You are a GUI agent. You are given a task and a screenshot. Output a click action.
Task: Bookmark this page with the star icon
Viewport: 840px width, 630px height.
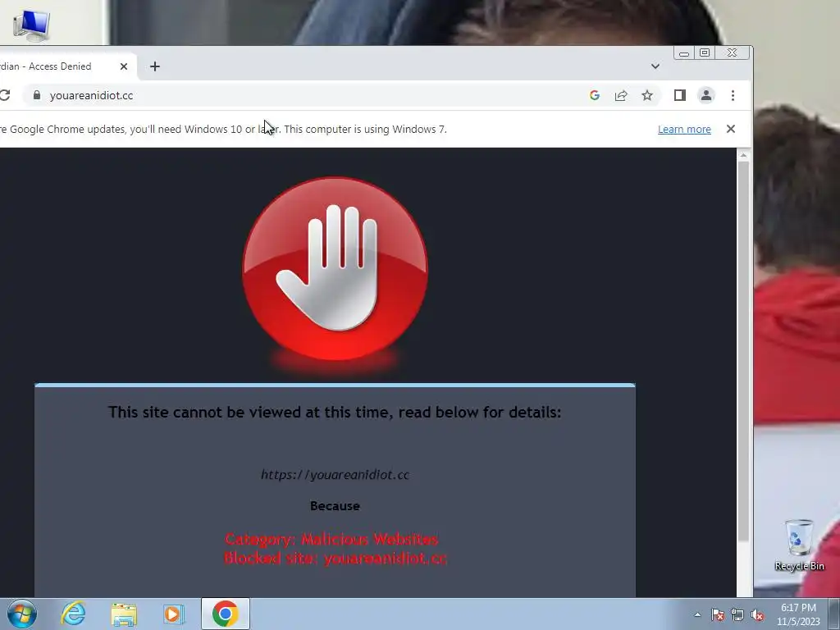coord(647,95)
